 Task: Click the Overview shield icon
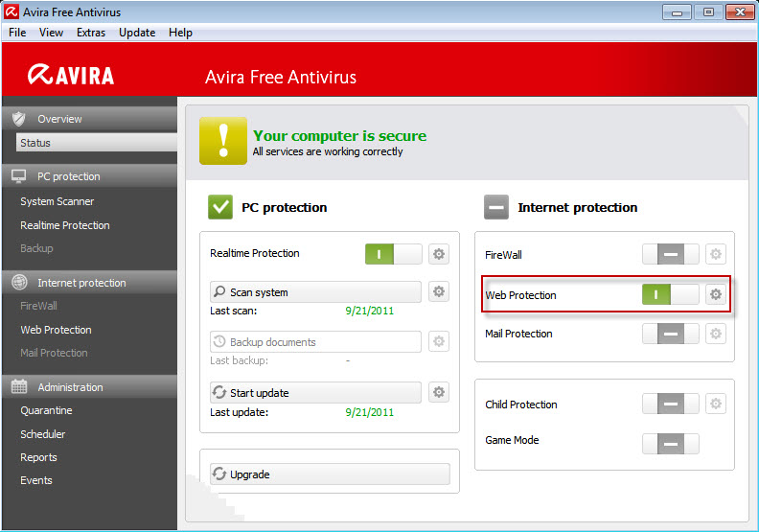[x=19, y=119]
